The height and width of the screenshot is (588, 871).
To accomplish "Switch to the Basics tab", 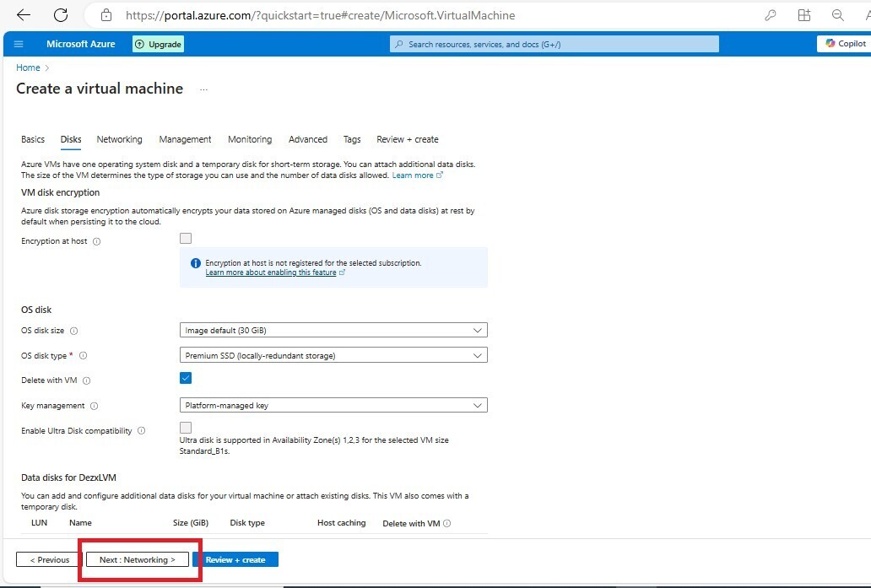I will tap(33, 139).
